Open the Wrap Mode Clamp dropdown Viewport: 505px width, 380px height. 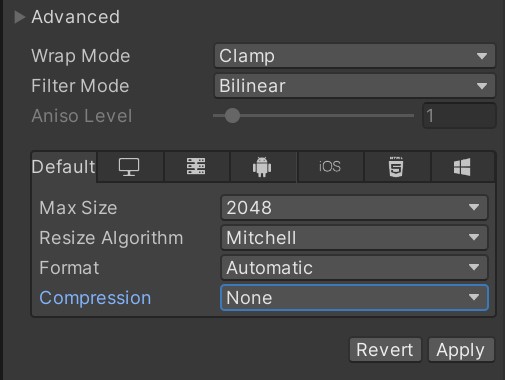(355, 56)
